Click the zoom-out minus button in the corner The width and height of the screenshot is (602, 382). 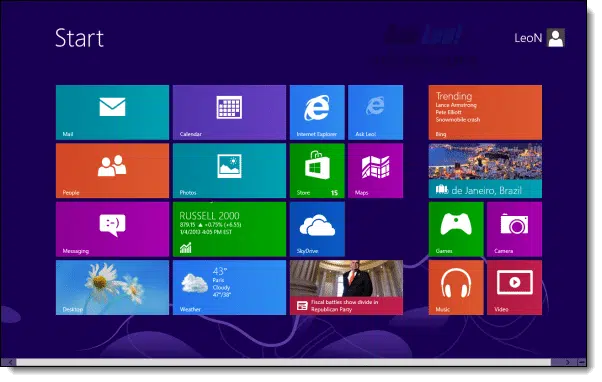pos(582,362)
